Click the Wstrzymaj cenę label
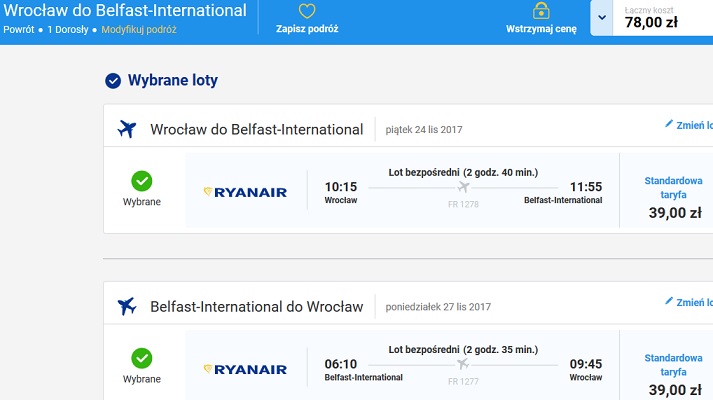 coord(541,29)
